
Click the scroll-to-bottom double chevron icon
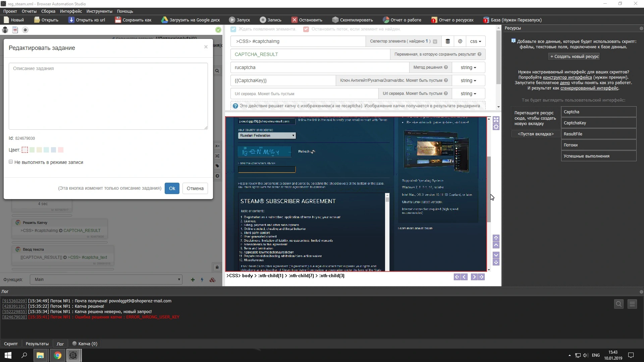pyautogui.click(x=496, y=262)
